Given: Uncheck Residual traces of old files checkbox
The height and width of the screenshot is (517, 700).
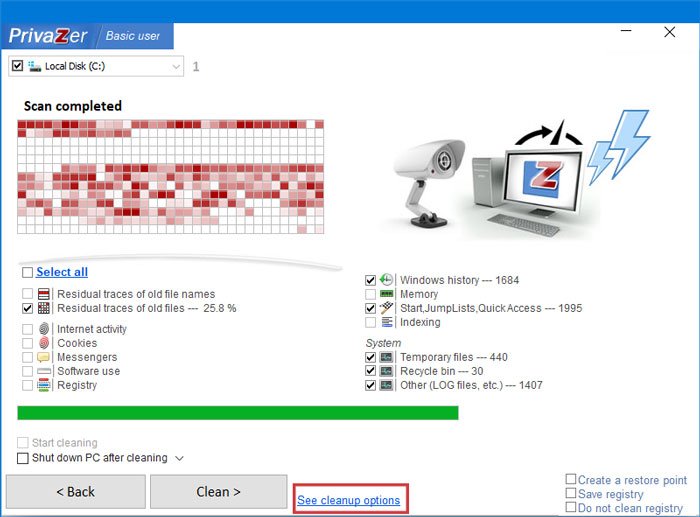Looking at the screenshot, I should pyautogui.click(x=27, y=308).
